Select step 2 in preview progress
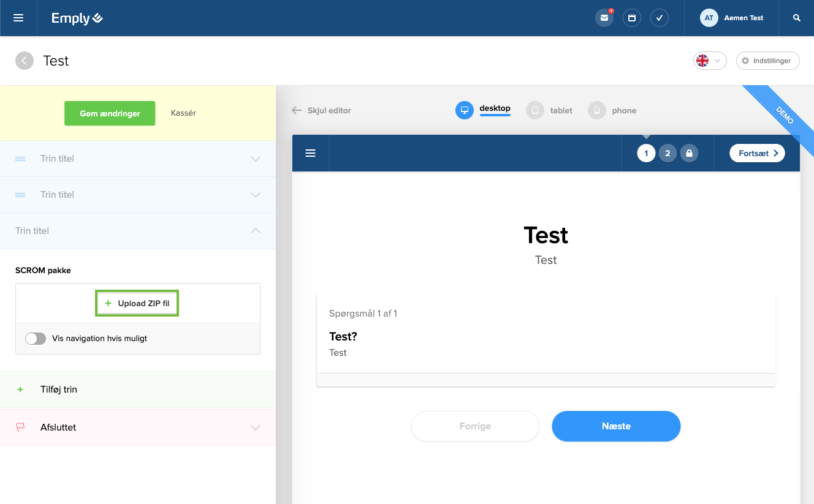The height and width of the screenshot is (504, 814). [668, 153]
